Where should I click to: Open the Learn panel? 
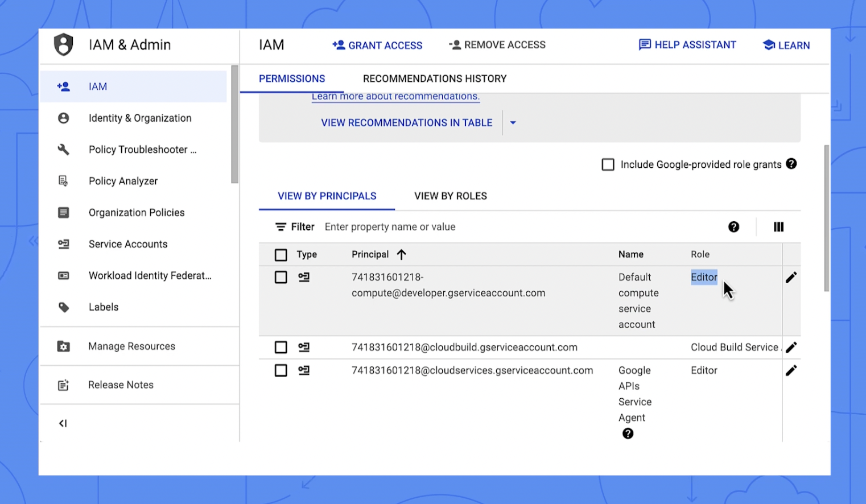click(786, 45)
